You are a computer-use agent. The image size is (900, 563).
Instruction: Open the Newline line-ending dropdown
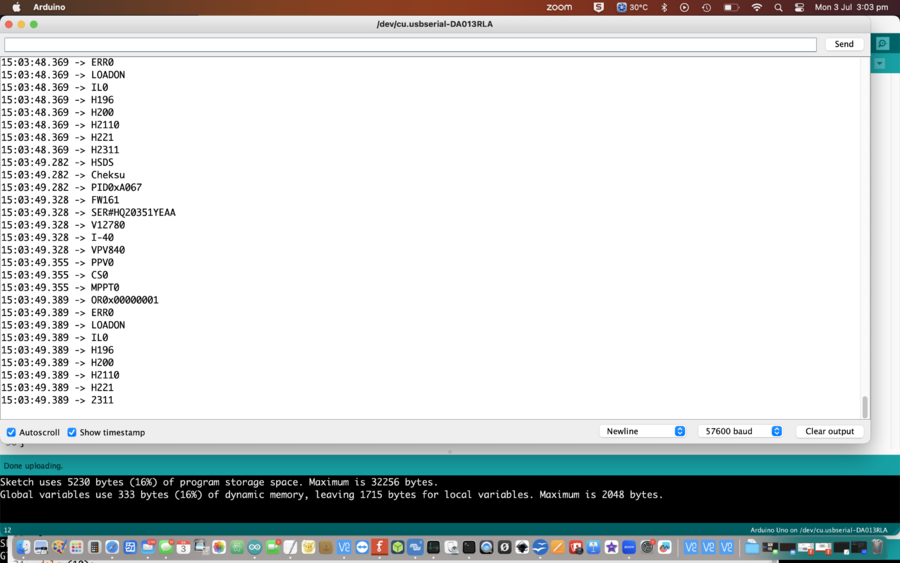[643, 431]
